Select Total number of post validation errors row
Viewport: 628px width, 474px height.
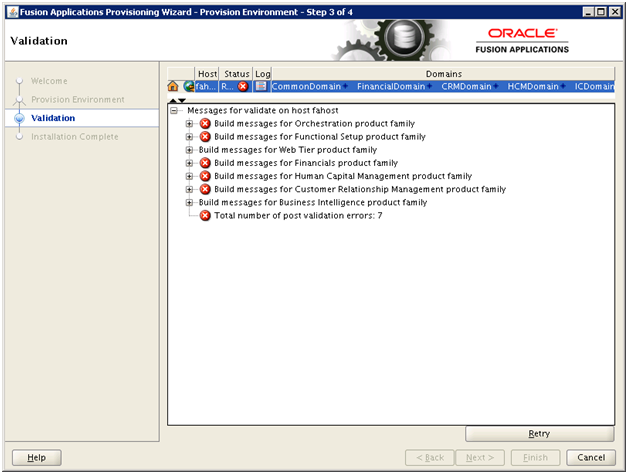point(298,216)
